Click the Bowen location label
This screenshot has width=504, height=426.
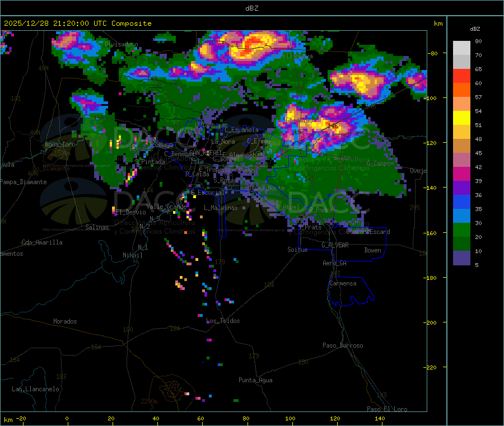372,250
